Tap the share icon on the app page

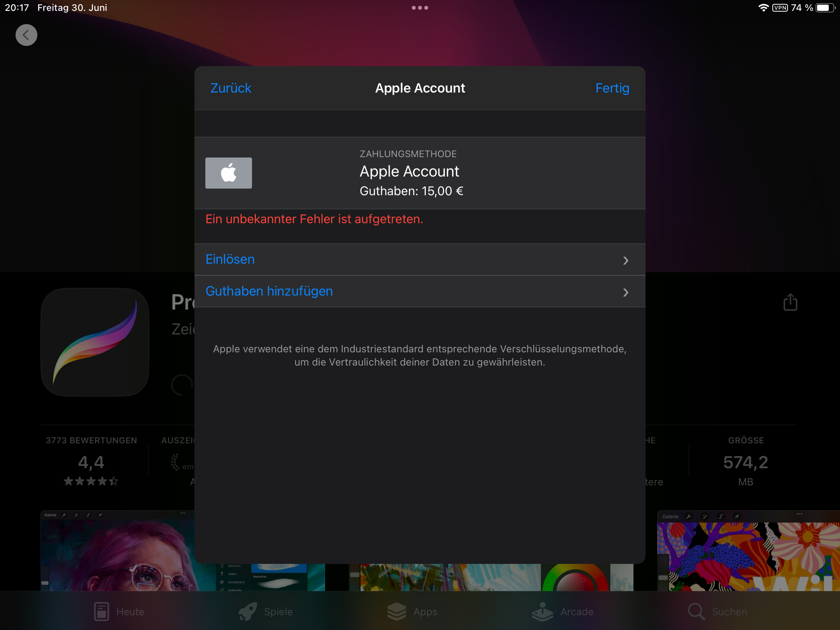[x=790, y=302]
